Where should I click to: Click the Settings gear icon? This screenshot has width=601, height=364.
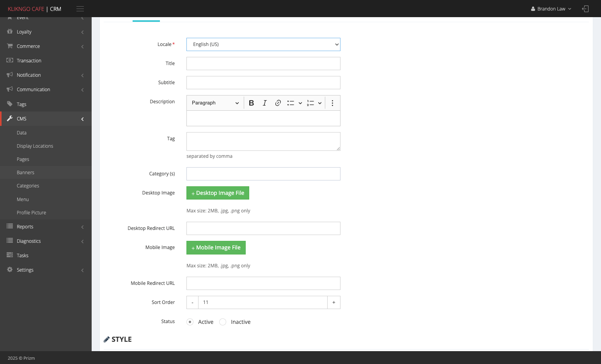point(10,270)
